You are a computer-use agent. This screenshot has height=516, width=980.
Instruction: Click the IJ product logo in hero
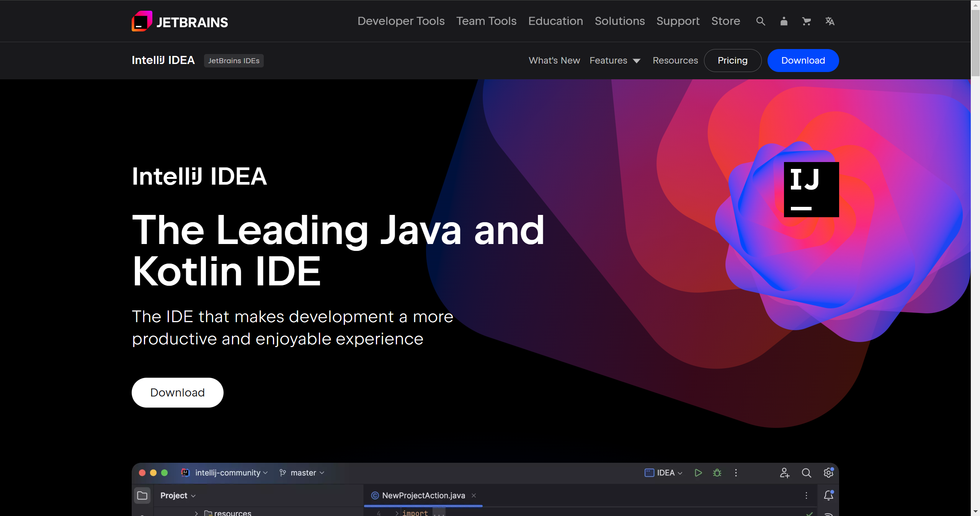(811, 189)
